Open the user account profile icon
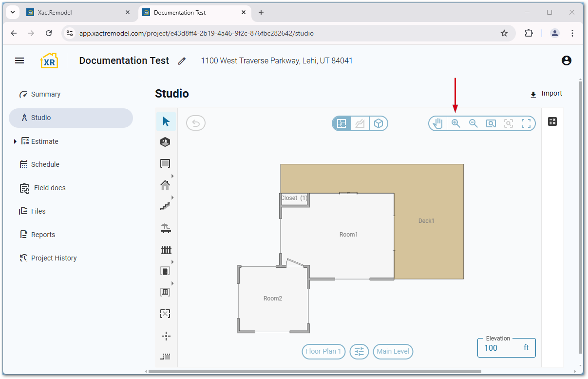Image resolution: width=588 pixels, height=379 pixels. (x=566, y=60)
